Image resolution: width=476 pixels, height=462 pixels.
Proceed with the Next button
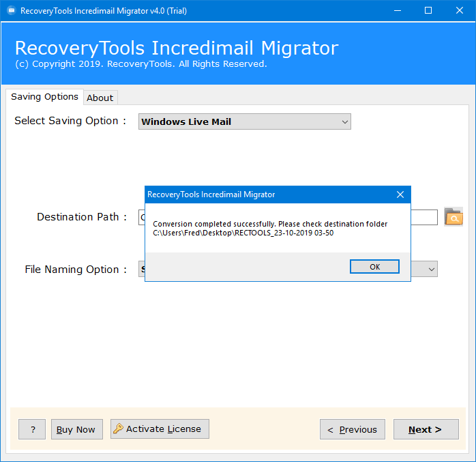click(426, 429)
